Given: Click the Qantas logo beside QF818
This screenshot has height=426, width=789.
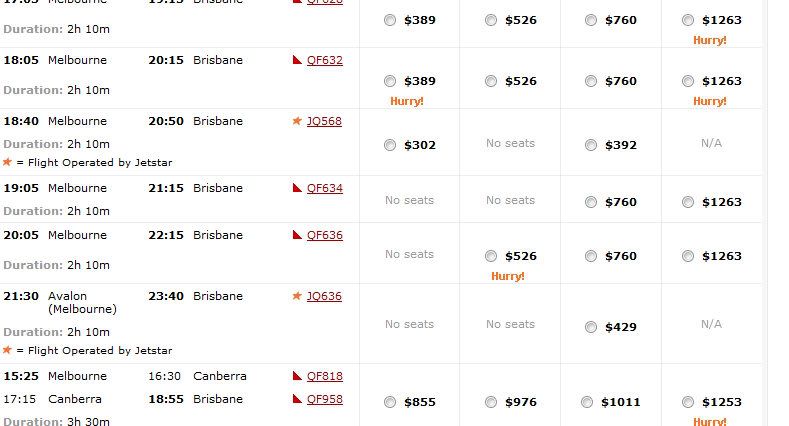Looking at the screenshot, I should [x=297, y=376].
